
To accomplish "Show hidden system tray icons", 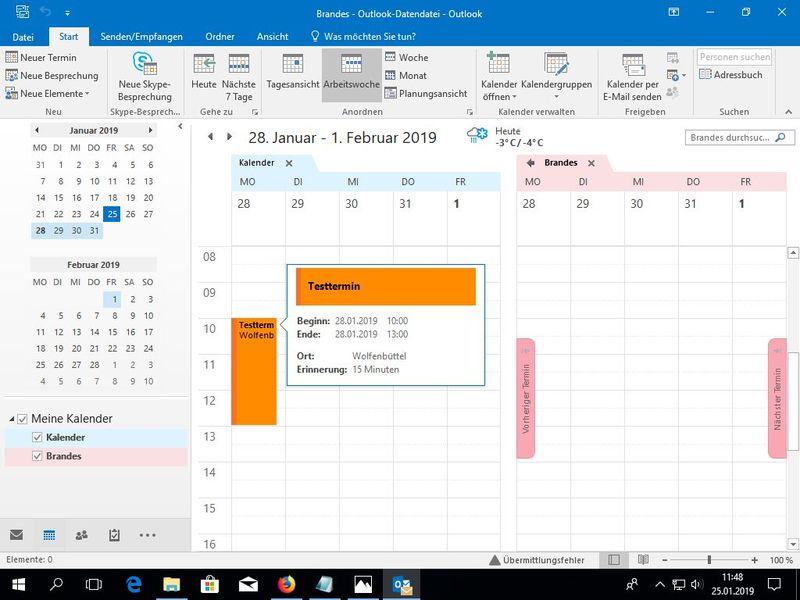I will pos(660,584).
